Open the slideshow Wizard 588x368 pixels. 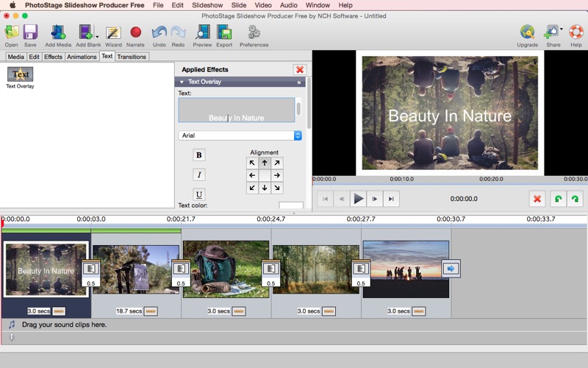click(113, 32)
